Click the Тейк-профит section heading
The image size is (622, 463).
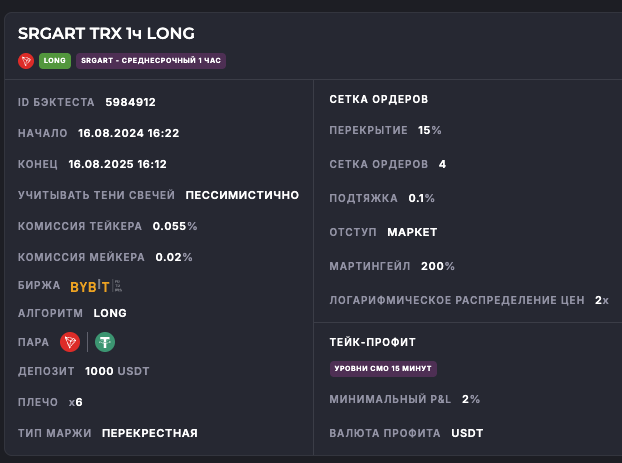[x=372, y=342]
